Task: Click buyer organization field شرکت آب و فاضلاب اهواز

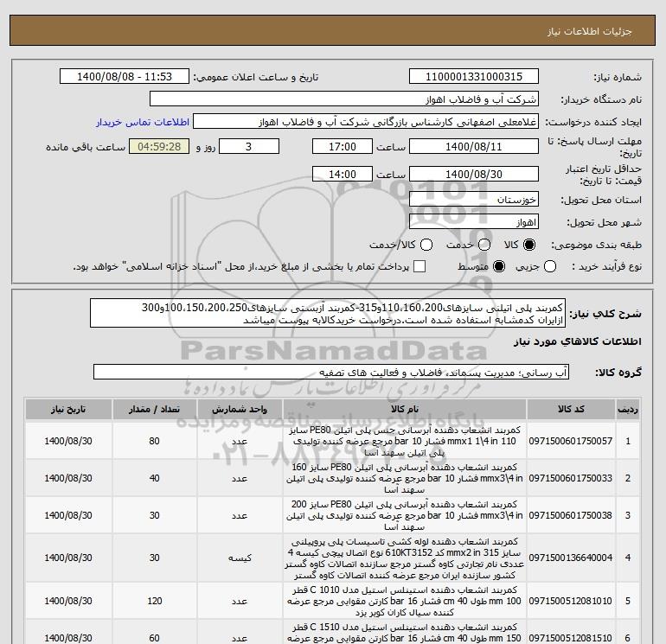Action: [x=344, y=99]
